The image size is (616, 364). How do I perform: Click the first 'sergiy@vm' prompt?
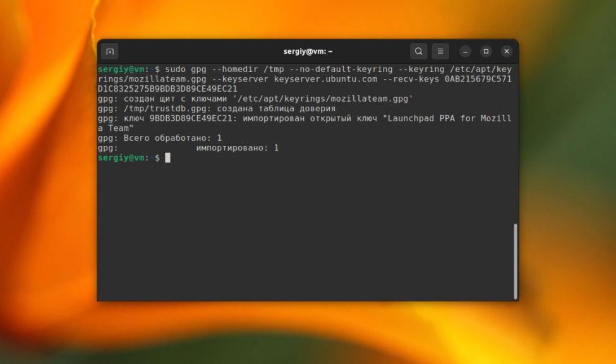point(121,69)
